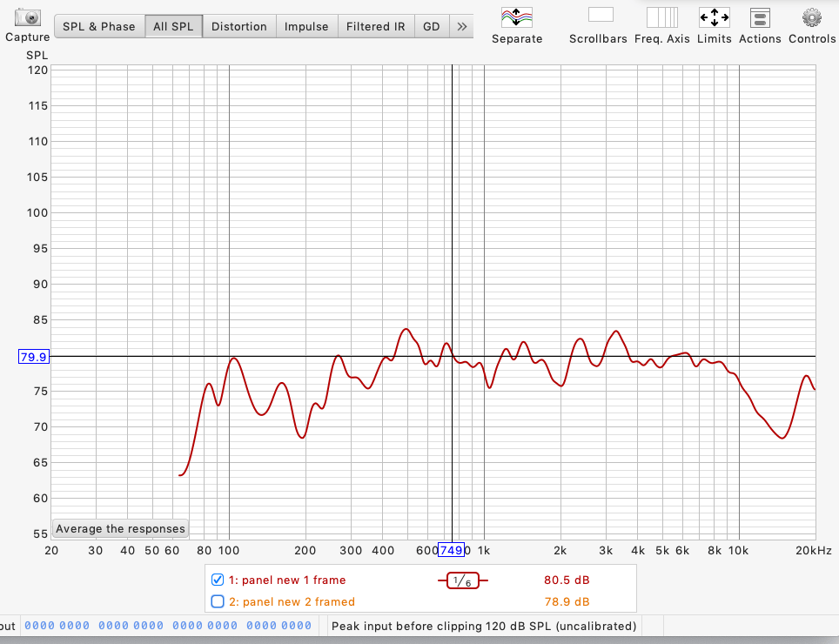The height and width of the screenshot is (644, 839).
Task: Click the '1: panel new 1 frame' label
Action: 287,580
